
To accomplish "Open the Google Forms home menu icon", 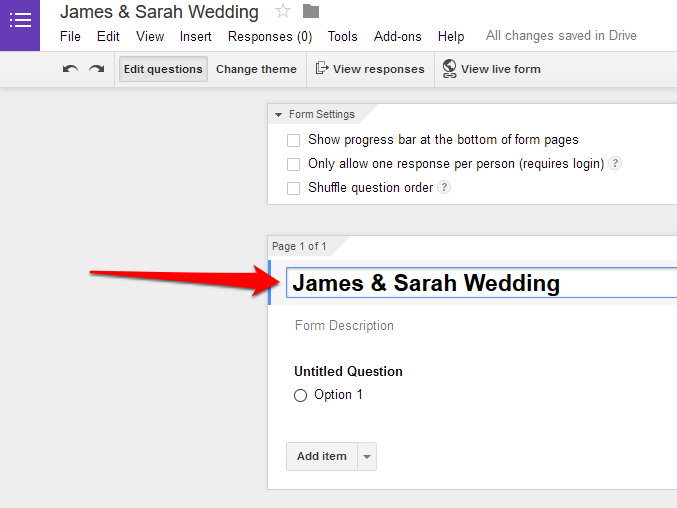I will coord(20,20).
